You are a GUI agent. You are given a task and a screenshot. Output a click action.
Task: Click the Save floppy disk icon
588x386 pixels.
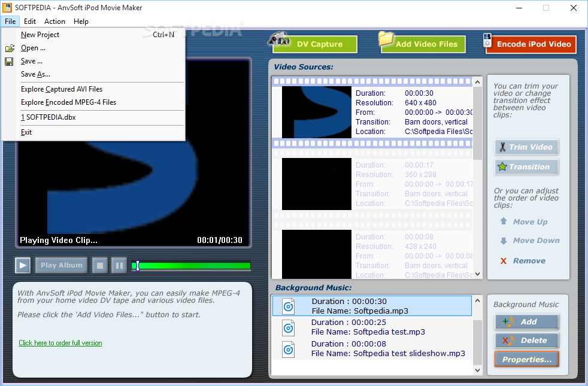[10, 62]
